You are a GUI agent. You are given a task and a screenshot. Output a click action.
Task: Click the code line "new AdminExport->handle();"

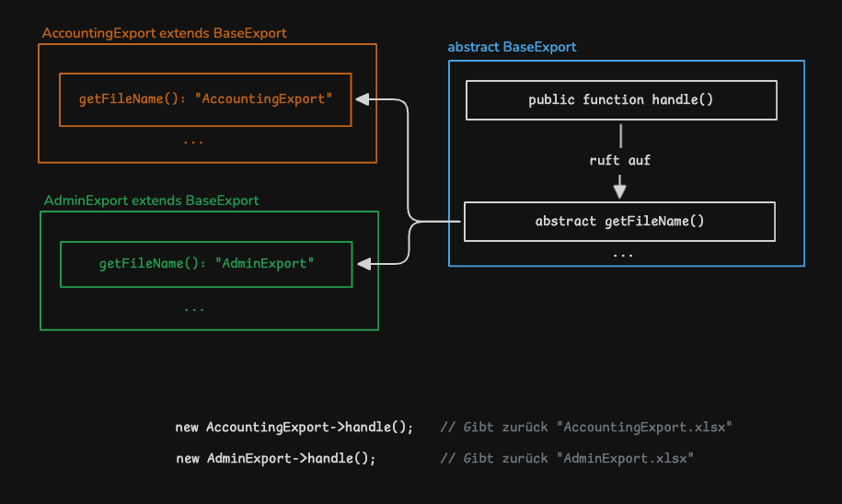pyautogui.click(x=276, y=458)
